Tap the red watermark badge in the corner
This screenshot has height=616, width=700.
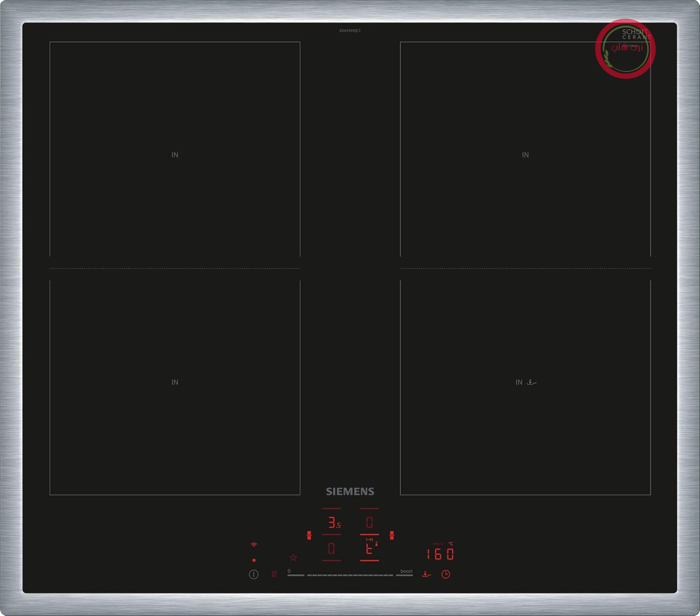point(625,49)
